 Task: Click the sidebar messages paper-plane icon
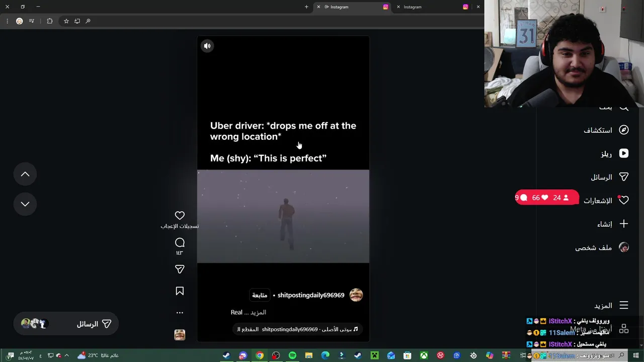(624, 177)
